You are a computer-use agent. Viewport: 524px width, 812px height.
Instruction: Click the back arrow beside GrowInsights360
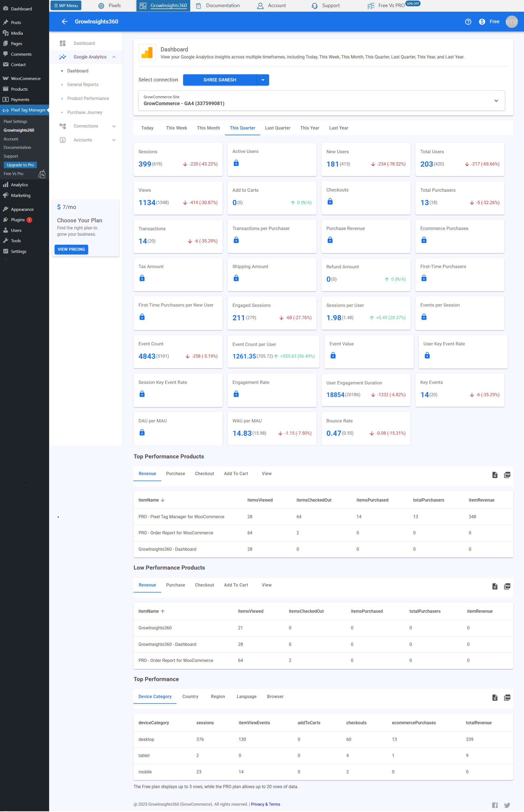point(65,22)
